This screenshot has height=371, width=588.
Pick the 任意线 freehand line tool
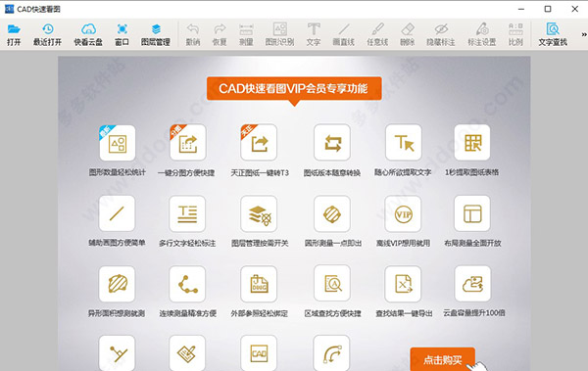[377, 34]
